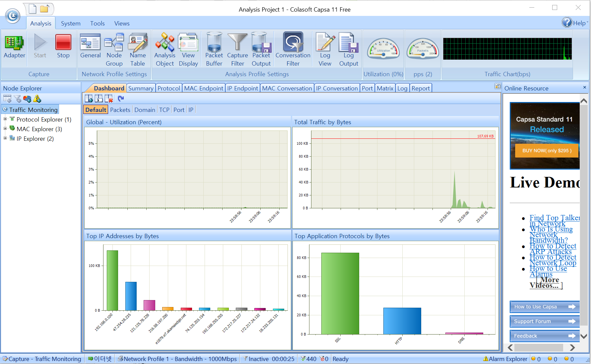The height and width of the screenshot is (364, 591).
Task: Click the Online Resource horizontal scroll right arrow
Action: (x=572, y=347)
